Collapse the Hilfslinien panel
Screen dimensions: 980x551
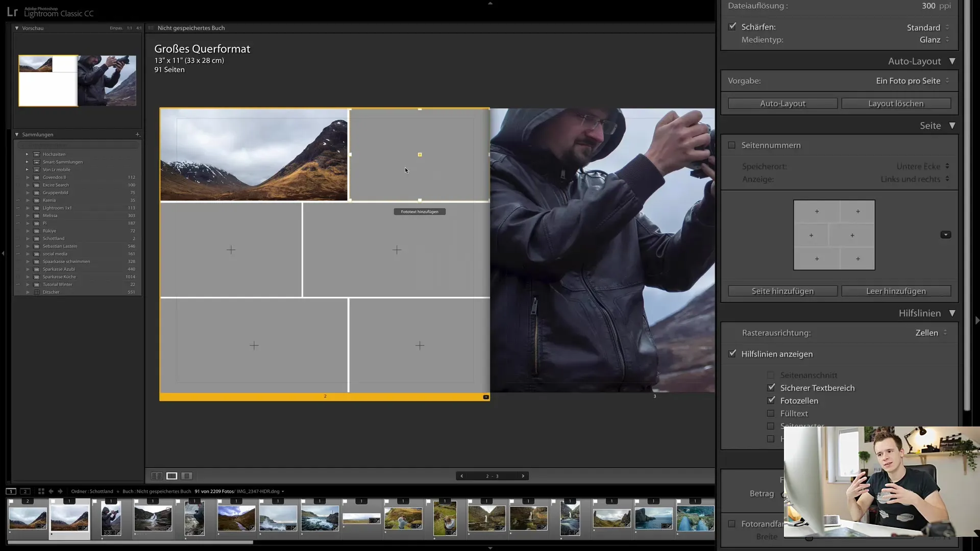coord(952,313)
